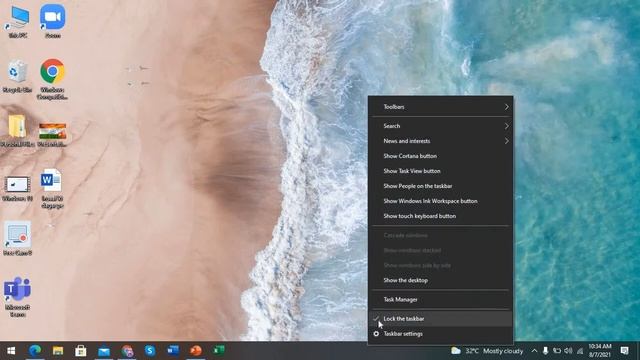The image size is (640, 360).
Task: Open the Microsoft Teams desktop shortcut
Action: 17,296
